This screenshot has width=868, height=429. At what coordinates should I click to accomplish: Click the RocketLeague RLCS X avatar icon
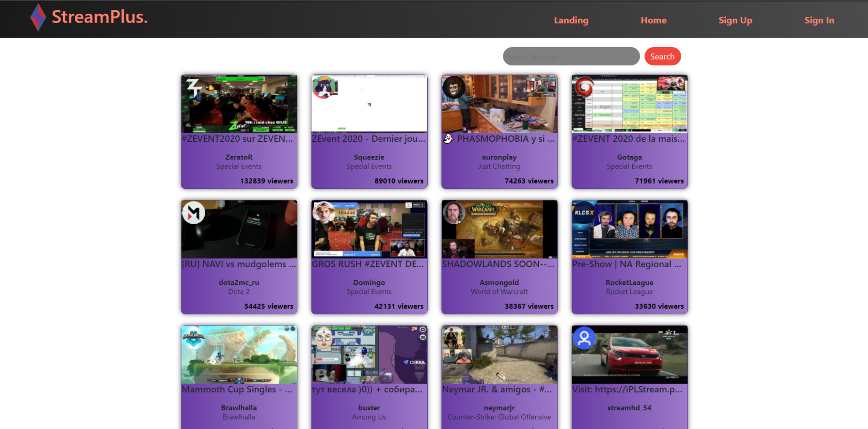pos(584,212)
